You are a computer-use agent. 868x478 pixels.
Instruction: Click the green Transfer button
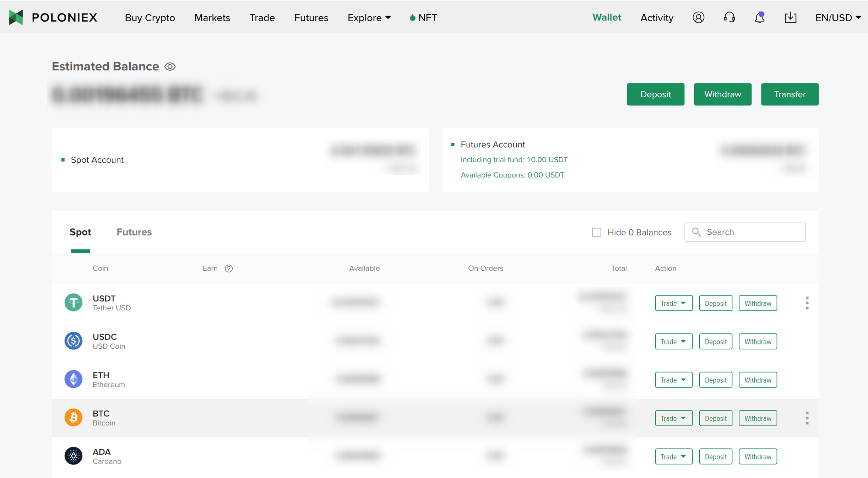[x=790, y=94]
